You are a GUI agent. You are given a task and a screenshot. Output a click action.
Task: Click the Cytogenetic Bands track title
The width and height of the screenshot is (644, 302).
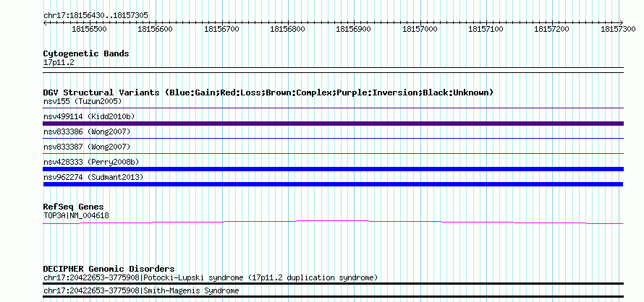pos(86,53)
